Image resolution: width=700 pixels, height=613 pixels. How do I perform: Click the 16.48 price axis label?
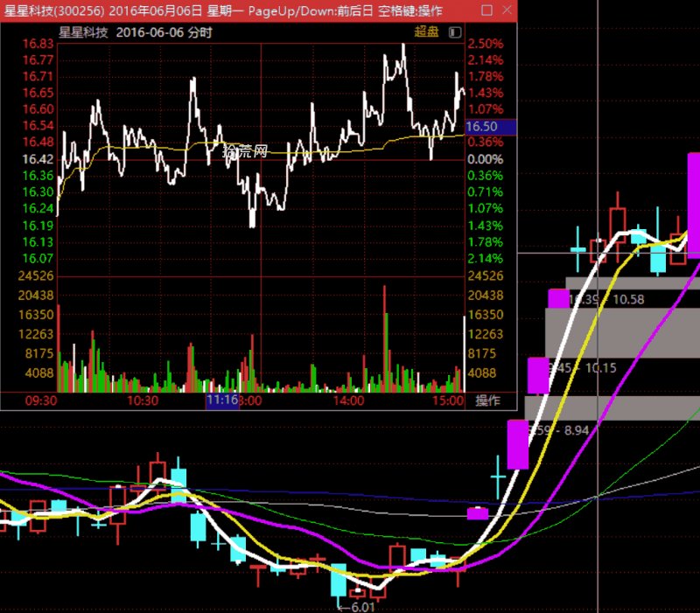(x=38, y=142)
